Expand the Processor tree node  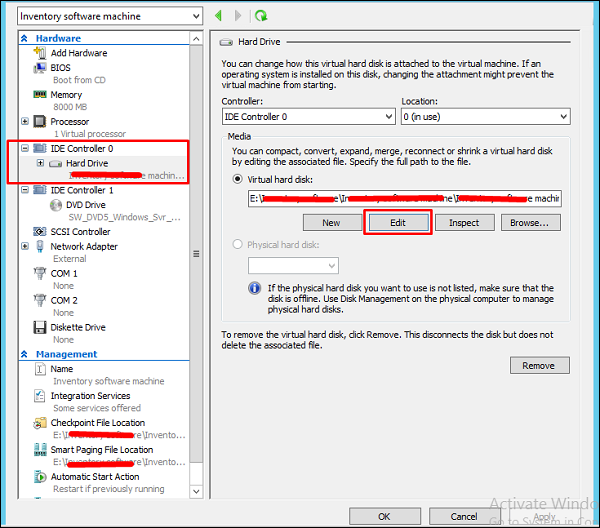point(26,122)
